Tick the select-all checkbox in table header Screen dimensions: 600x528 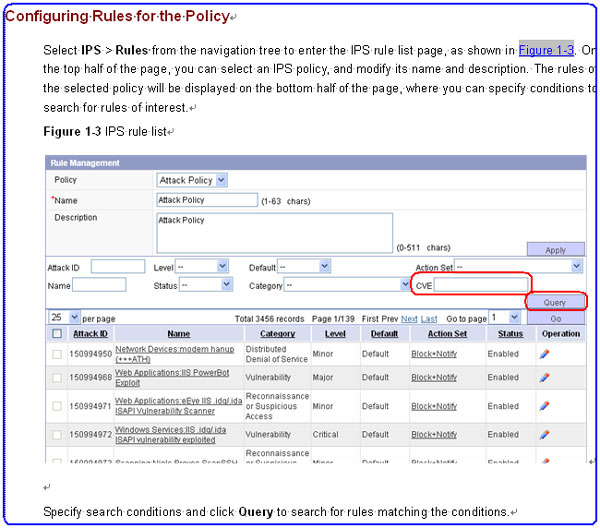tap(57, 334)
